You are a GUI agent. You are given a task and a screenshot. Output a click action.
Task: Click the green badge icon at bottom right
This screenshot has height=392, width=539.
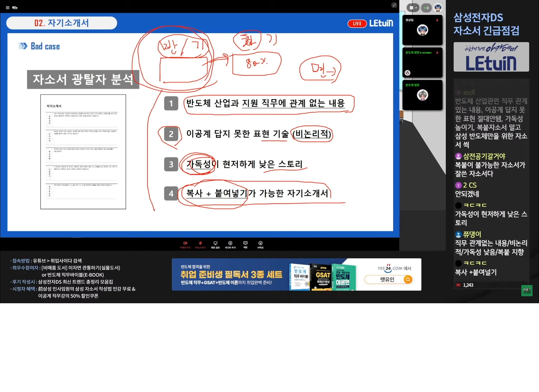click(527, 291)
